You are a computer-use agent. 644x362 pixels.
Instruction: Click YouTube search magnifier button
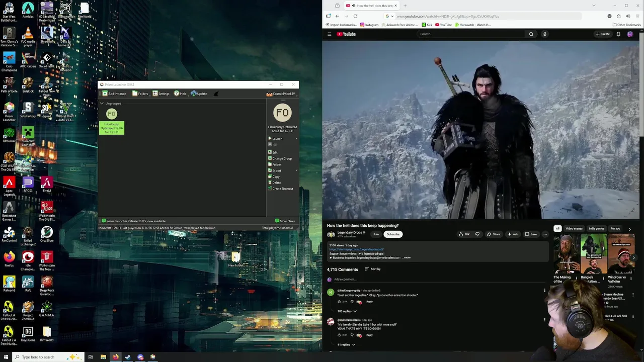(531, 34)
